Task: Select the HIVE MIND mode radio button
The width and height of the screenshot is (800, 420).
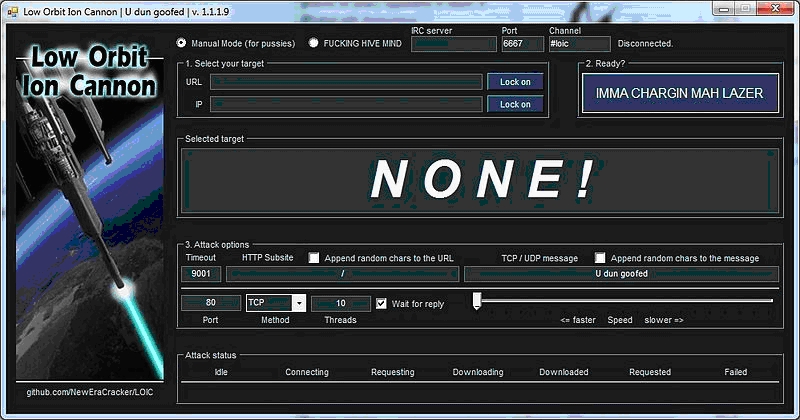Action: 313,43
